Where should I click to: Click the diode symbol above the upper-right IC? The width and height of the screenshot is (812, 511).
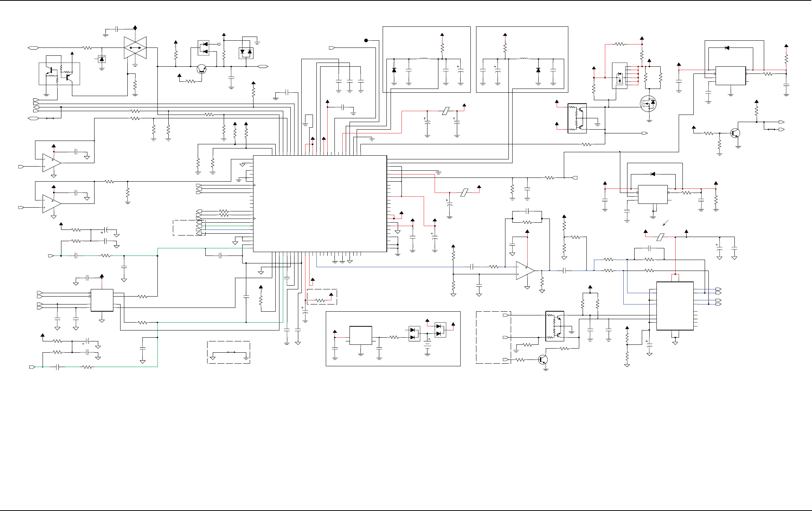pos(727,48)
